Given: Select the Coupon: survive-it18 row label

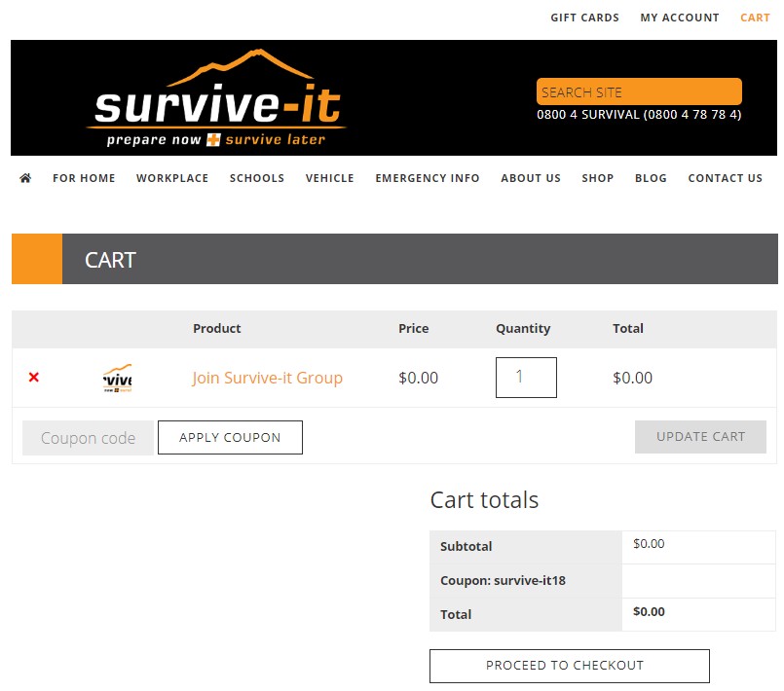Looking at the screenshot, I should [503, 581].
